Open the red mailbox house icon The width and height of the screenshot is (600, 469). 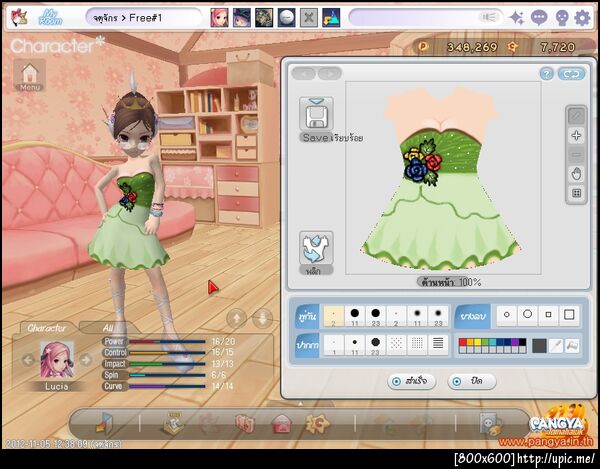pyautogui.click(x=282, y=424)
